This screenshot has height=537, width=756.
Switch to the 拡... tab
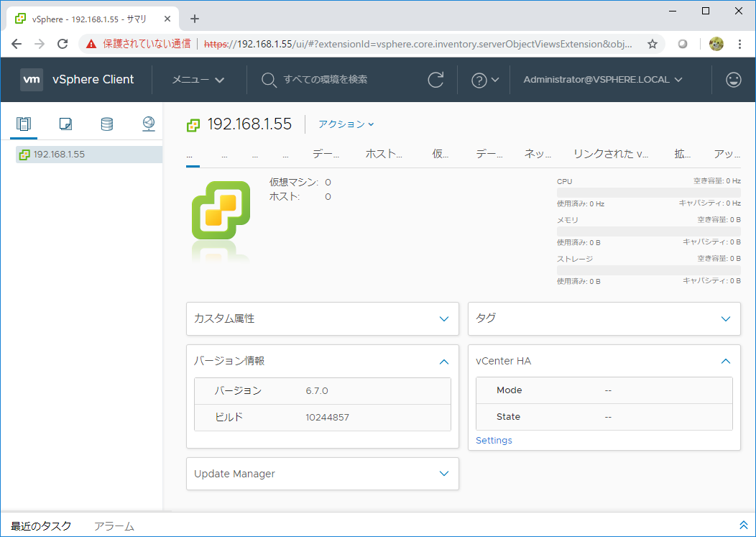click(682, 155)
